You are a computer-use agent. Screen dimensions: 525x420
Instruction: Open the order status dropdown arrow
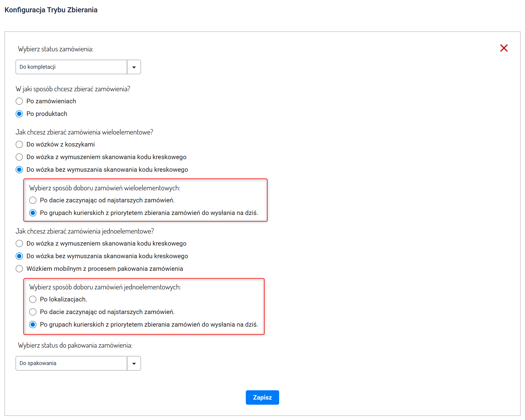pyautogui.click(x=134, y=67)
